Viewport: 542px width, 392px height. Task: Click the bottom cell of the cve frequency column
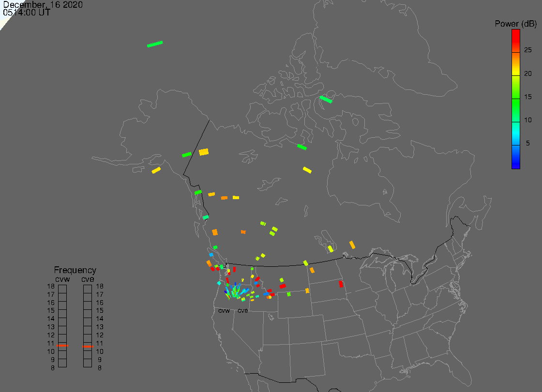[x=88, y=363]
